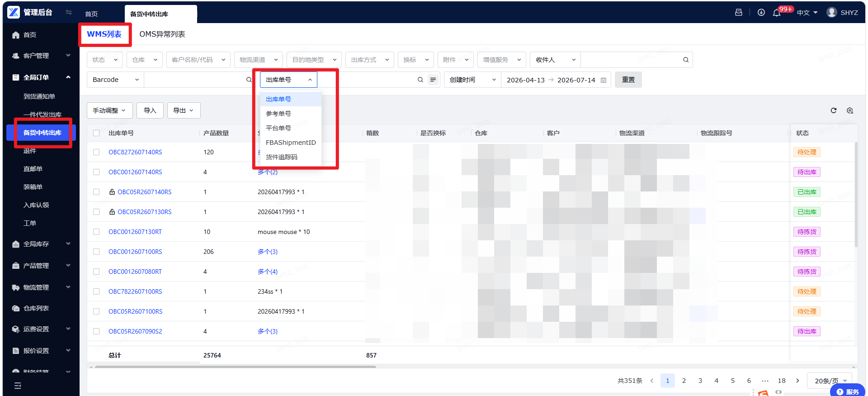Viewport: 868px width, 396px height.
Task: Click the search icon in 收件人 field
Action: (686, 60)
